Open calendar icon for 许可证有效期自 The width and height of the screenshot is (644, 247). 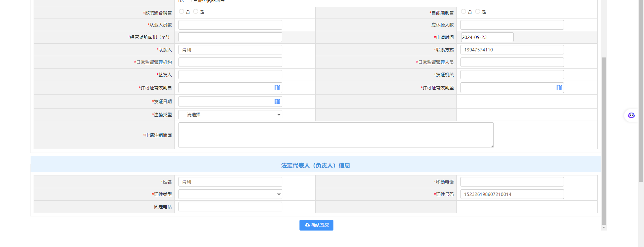pyautogui.click(x=277, y=88)
